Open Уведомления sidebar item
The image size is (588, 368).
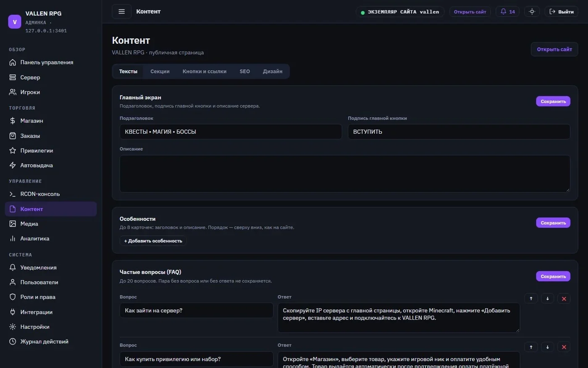(x=51, y=267)
